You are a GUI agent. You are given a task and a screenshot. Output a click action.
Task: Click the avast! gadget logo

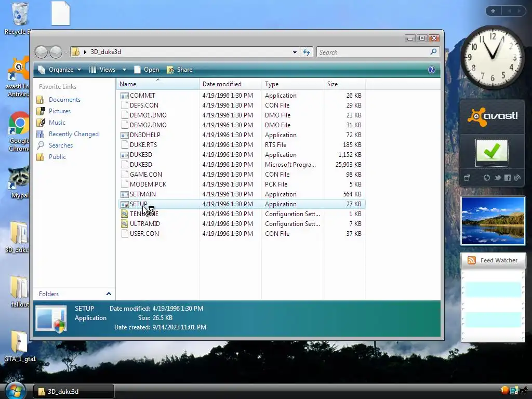[493, 116]
